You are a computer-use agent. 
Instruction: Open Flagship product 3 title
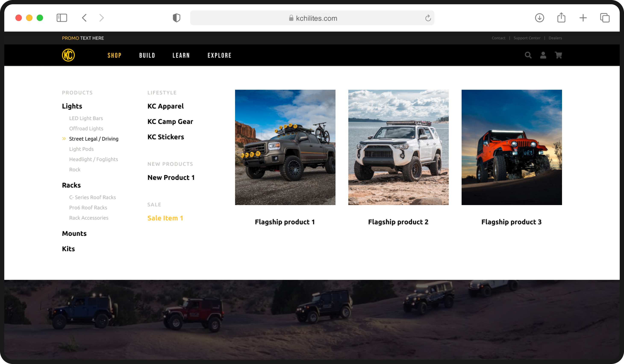click(x=511, y=222)
